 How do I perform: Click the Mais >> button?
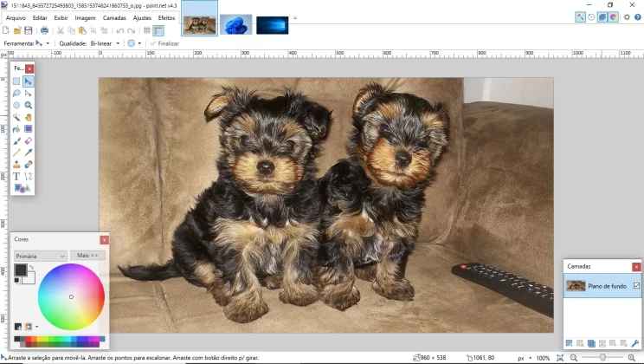coord(87,256)
